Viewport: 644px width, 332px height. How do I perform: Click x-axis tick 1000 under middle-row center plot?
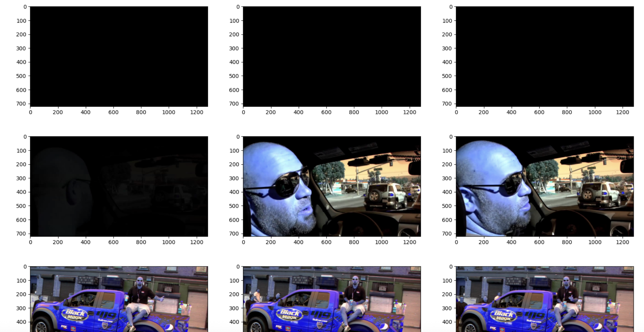pos(382,242)
